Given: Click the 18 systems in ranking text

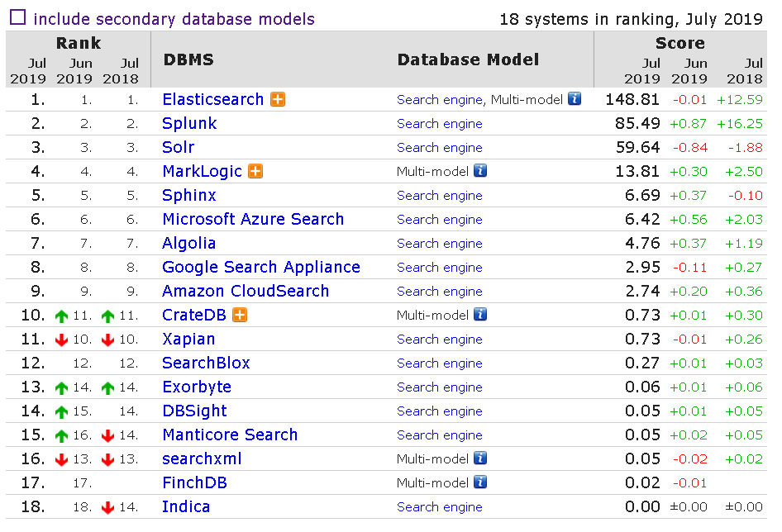Looking at the screenshot, I should (632, 19).
